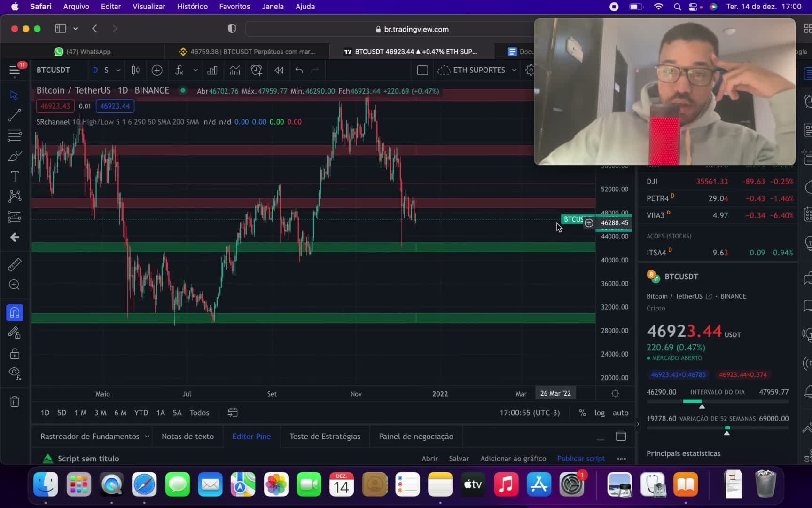Click the 52-week range slider marker

[726, 433]
